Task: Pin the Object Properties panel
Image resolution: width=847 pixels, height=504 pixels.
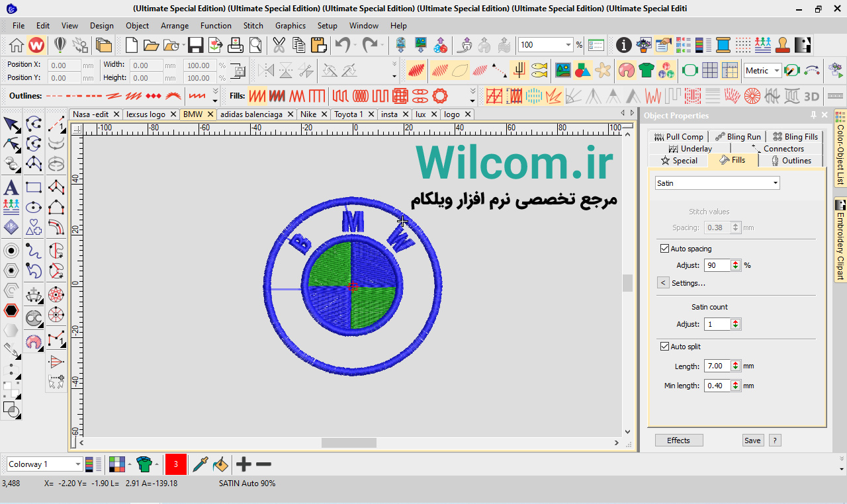Action: [813, 115]
